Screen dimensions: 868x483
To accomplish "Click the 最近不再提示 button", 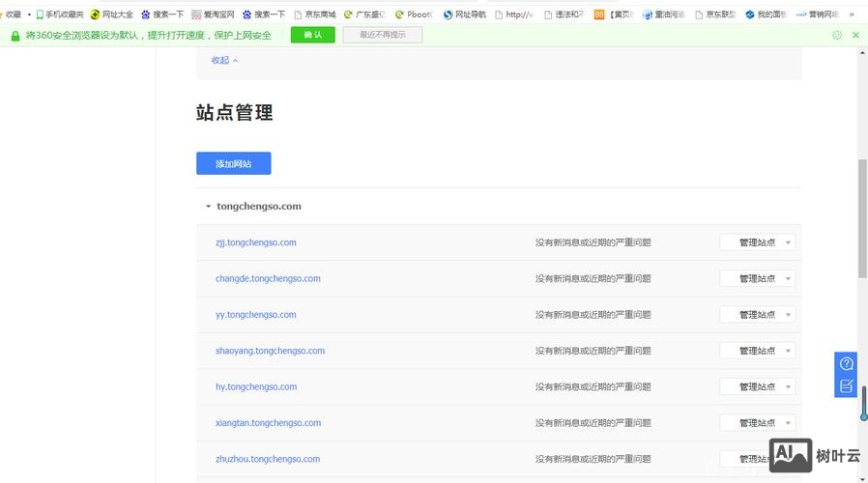I will 383,35.
